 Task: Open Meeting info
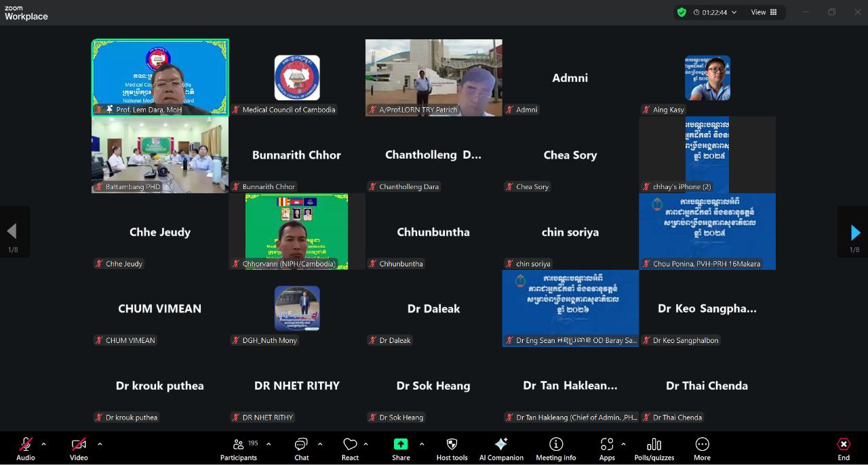click(555, 448)
